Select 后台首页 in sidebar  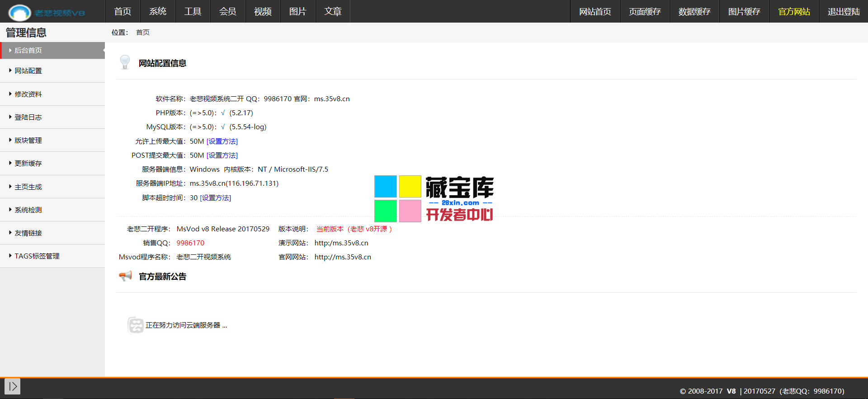point(52,50)
